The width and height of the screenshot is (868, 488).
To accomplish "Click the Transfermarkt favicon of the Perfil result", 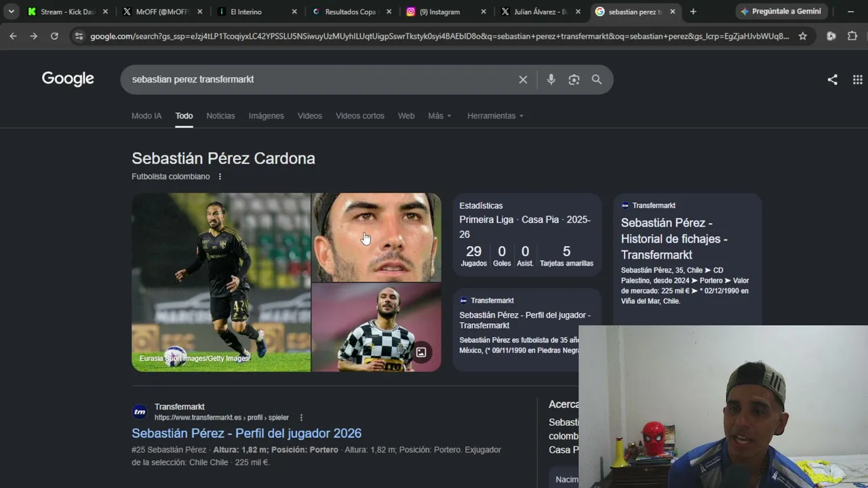I will (x=140, y=411).
